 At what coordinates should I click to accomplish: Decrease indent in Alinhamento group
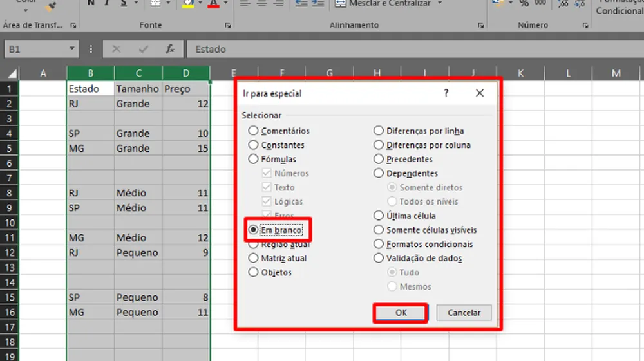pos(301,3)
